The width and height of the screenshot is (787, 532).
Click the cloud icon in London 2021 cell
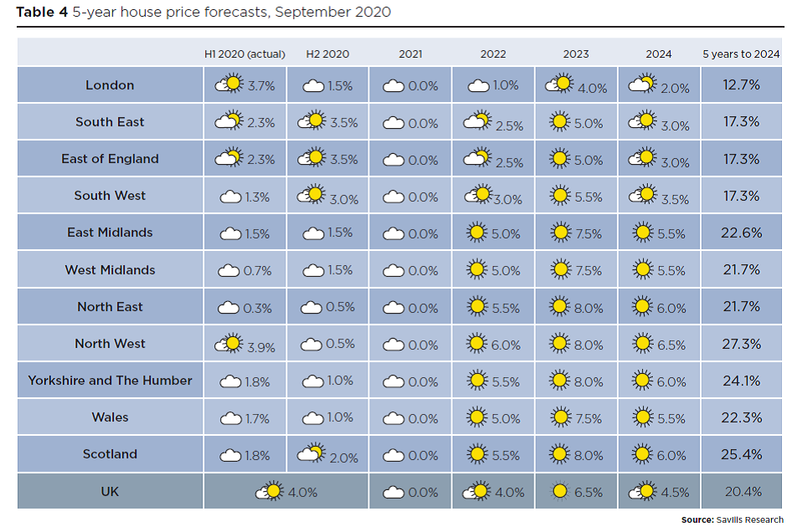[393, 86]
